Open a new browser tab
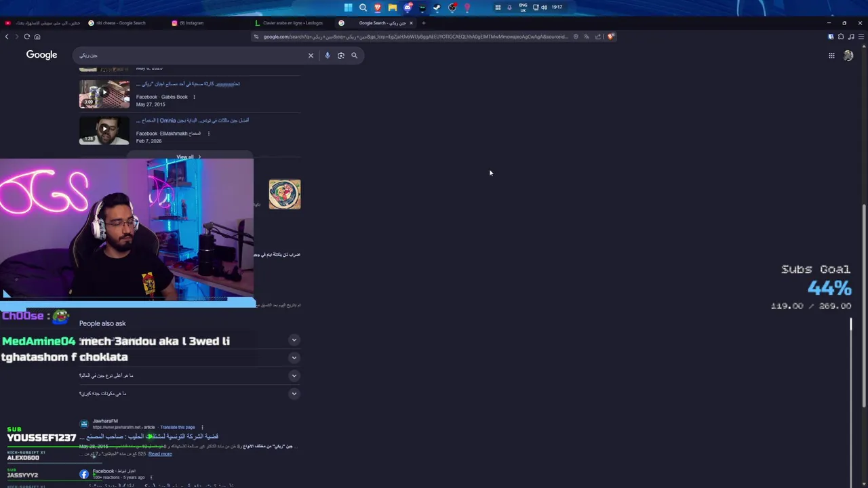The image size is (868, 488). [x=423, y=23]
